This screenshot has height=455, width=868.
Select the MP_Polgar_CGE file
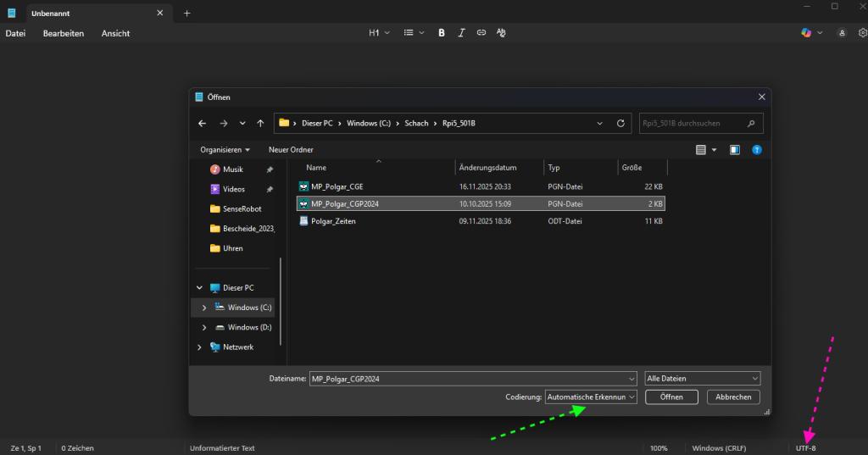coord(337,186)
